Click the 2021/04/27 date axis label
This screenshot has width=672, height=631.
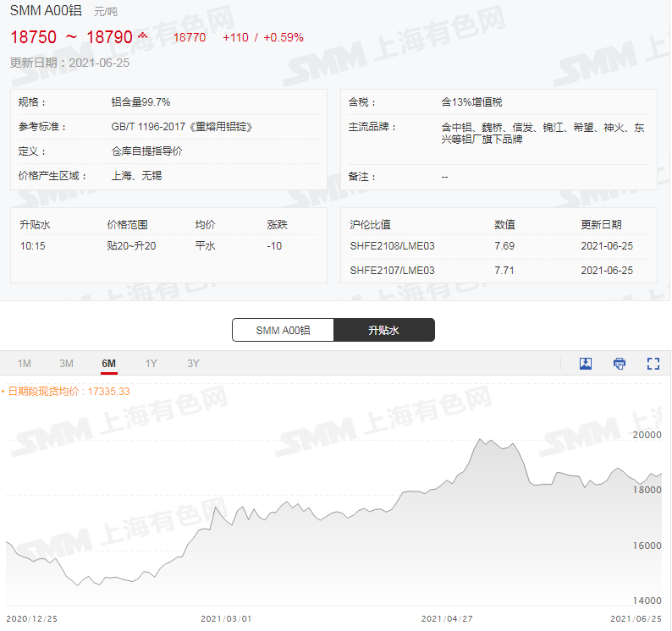point(446,619)
